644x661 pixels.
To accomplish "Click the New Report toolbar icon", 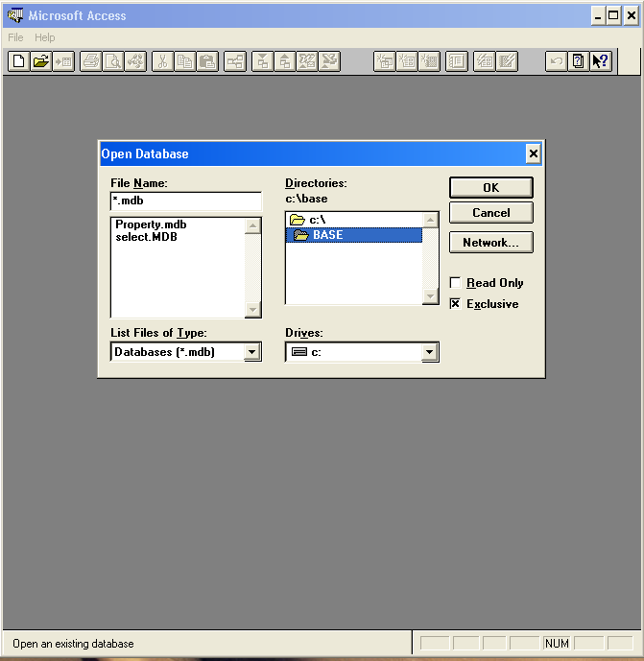I will (x=429, y=61).
